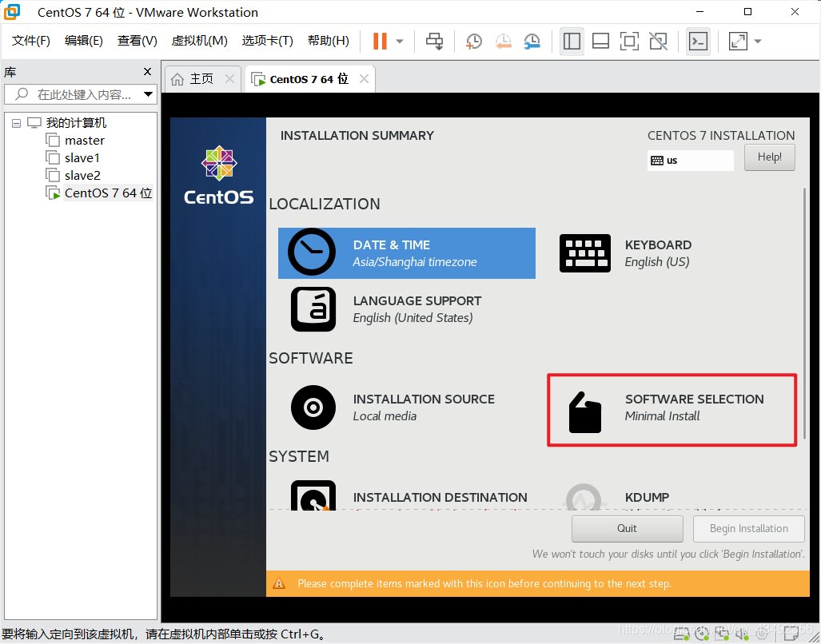Open LANGUAGE SUPPORT icon

coord(313,309)
